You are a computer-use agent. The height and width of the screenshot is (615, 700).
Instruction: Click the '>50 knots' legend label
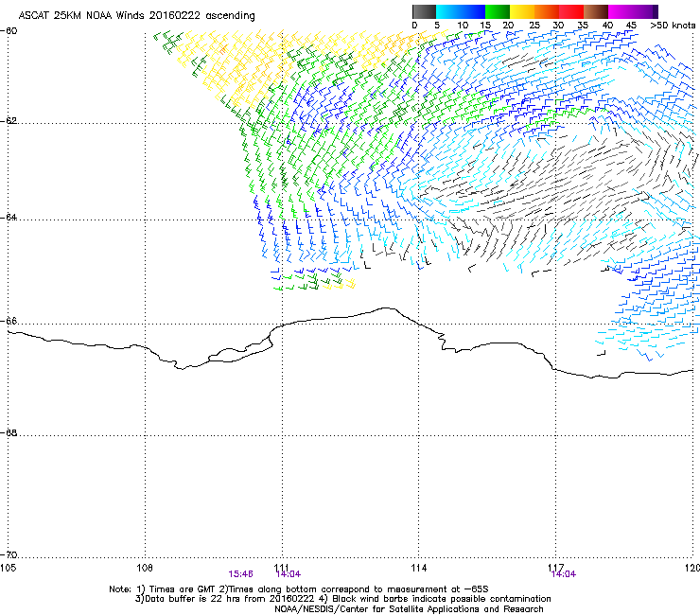tap(673, 26)
